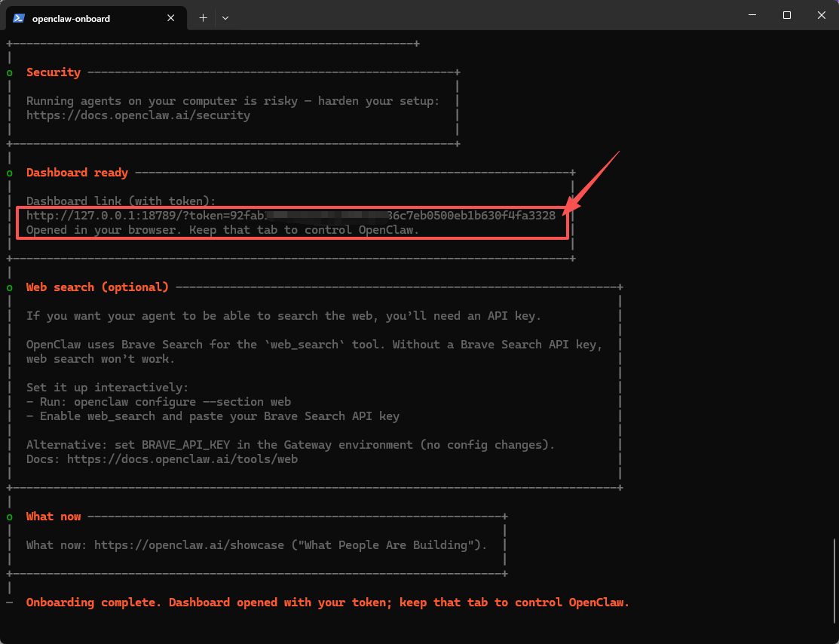Image resolution: width=839 pixels, height=644 pixels.
Task: Click the Dashboard ready heading
Action: 77,173
